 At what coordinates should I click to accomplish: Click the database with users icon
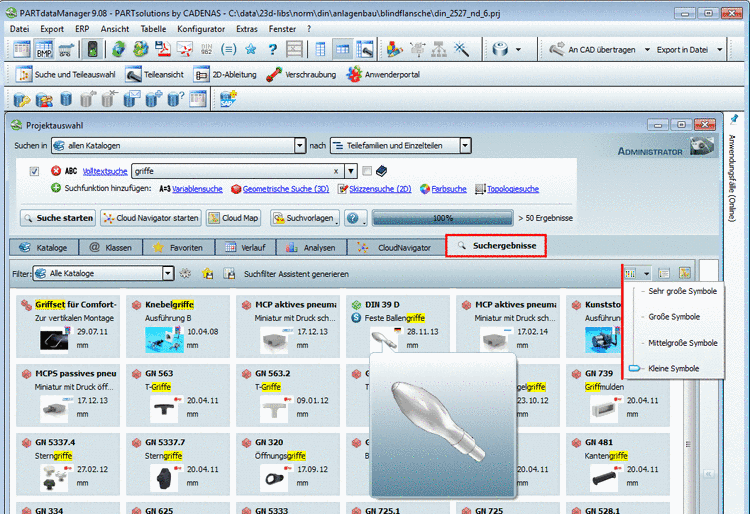(44, 99)
